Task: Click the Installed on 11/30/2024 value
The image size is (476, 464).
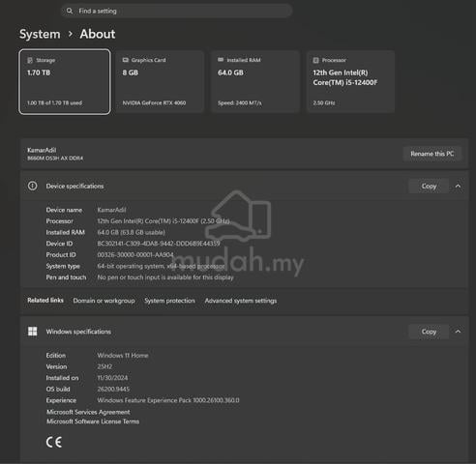Action: 112,378
